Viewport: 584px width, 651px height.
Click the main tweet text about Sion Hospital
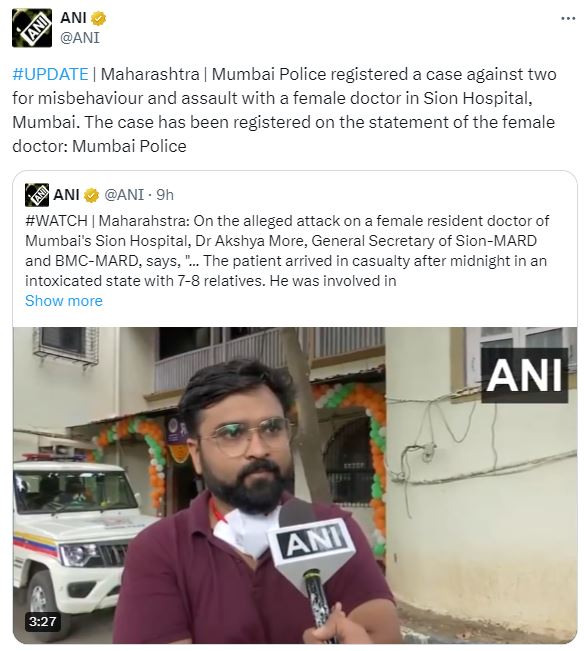(x=284, y=110)
